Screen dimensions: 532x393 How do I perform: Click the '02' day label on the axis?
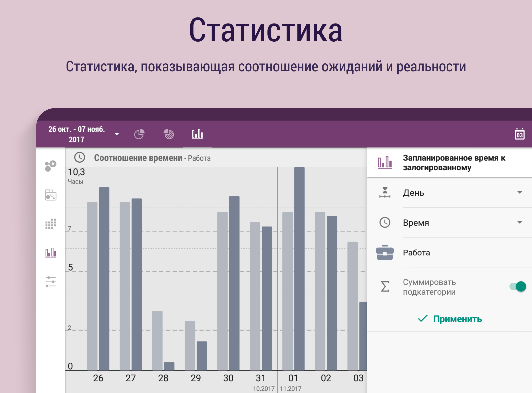(x=326, y=378)
